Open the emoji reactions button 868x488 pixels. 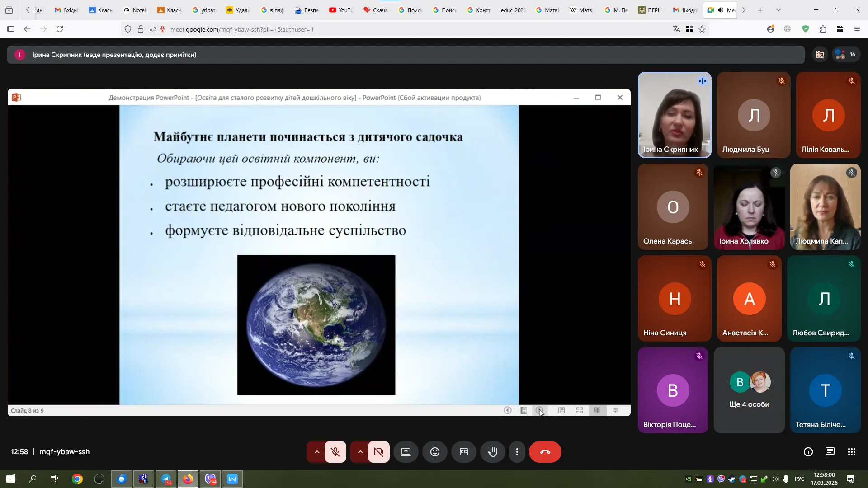click(x=434, y=452)
